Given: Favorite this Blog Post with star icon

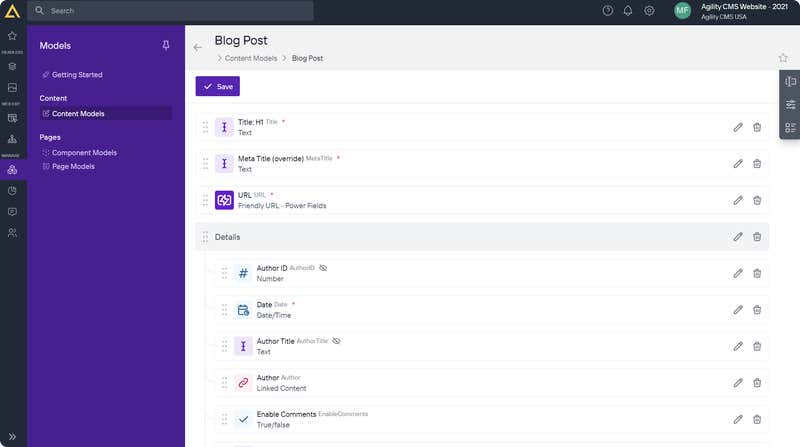Looking at the screenshot, I should [783, 58].
